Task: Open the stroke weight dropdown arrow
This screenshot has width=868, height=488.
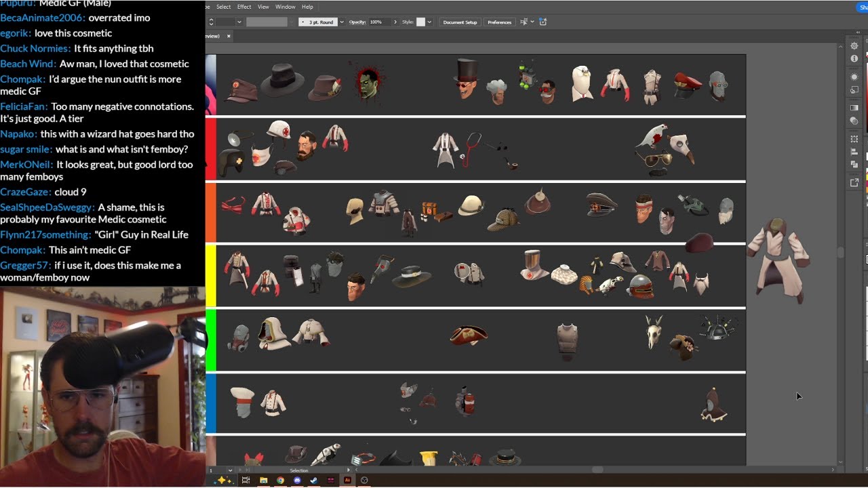Action: [239, 22]
